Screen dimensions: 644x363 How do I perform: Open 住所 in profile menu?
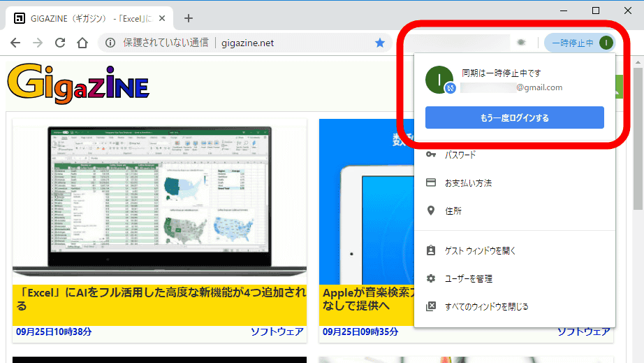coord(453,211)
